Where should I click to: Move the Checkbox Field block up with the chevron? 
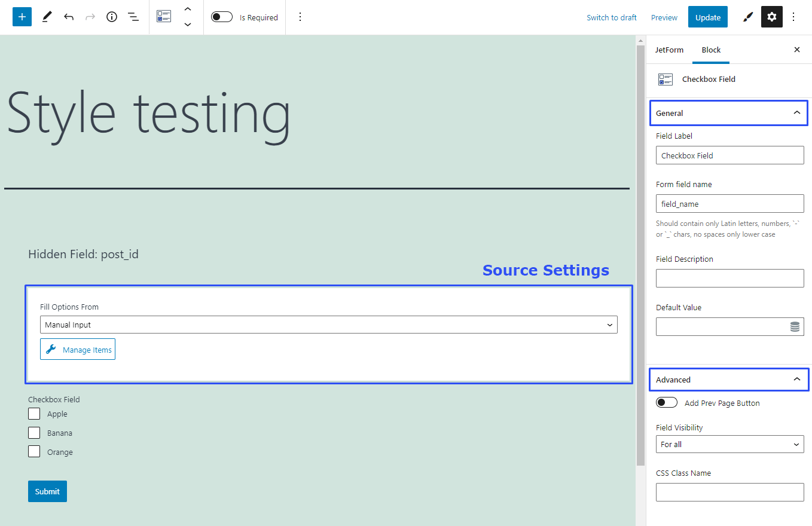tap(188, 10)
